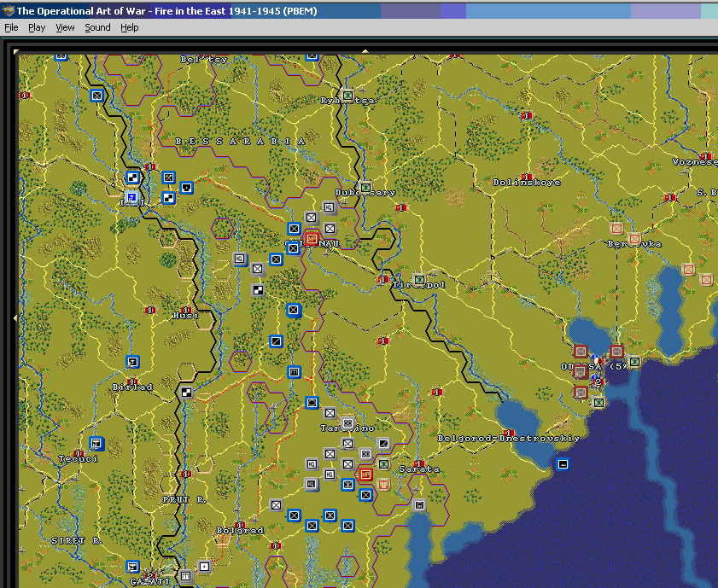Screen dimensions: 718x588
Task: Select the gray diagonal-slash unit northeast of Tarutino cluster
Action: point(383,444)
